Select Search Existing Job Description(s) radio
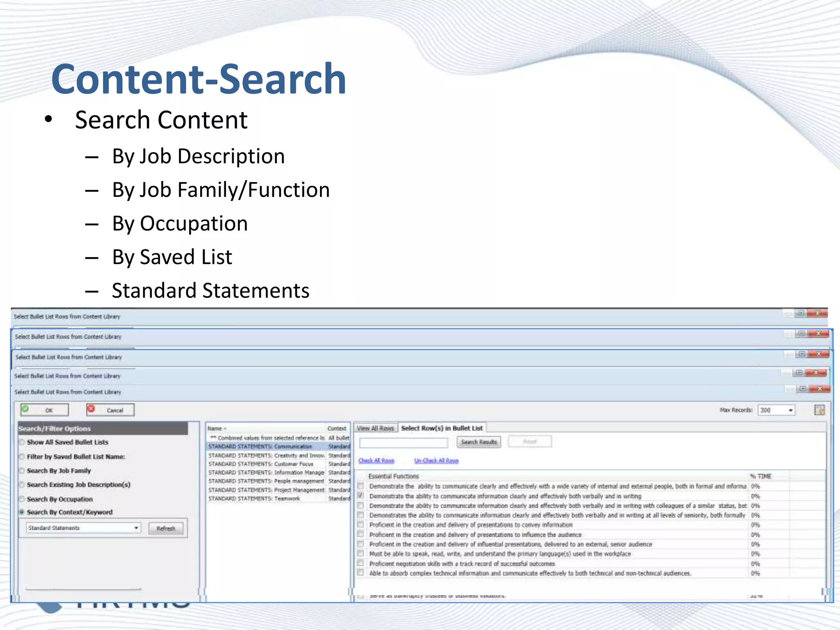The image size is (840, 630). pos(22,485)
